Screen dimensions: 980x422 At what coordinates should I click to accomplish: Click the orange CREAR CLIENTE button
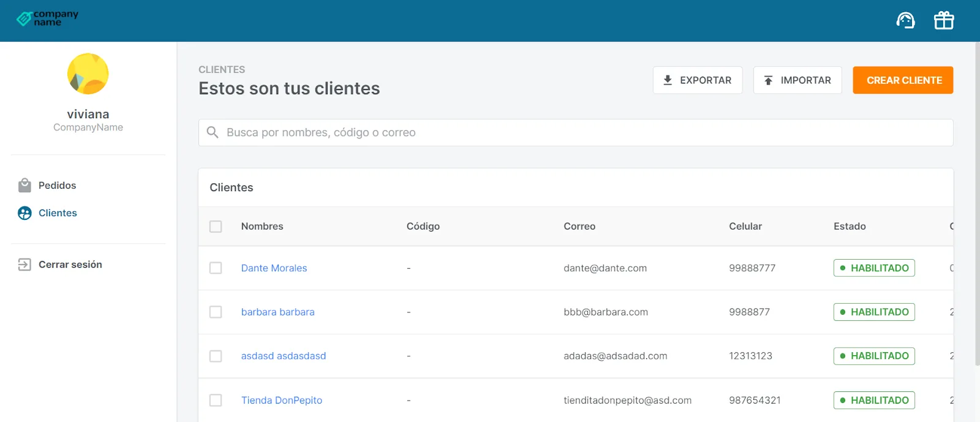click(903, 80)
